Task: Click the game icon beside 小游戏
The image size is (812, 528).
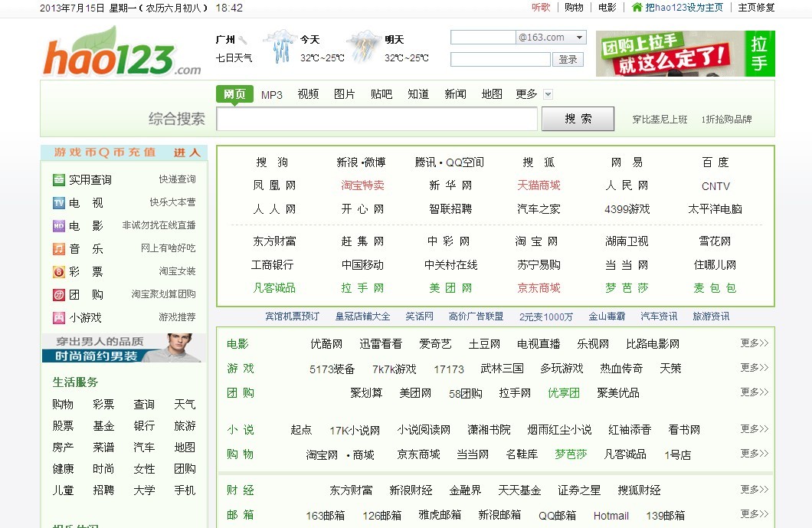Action: 58,317
